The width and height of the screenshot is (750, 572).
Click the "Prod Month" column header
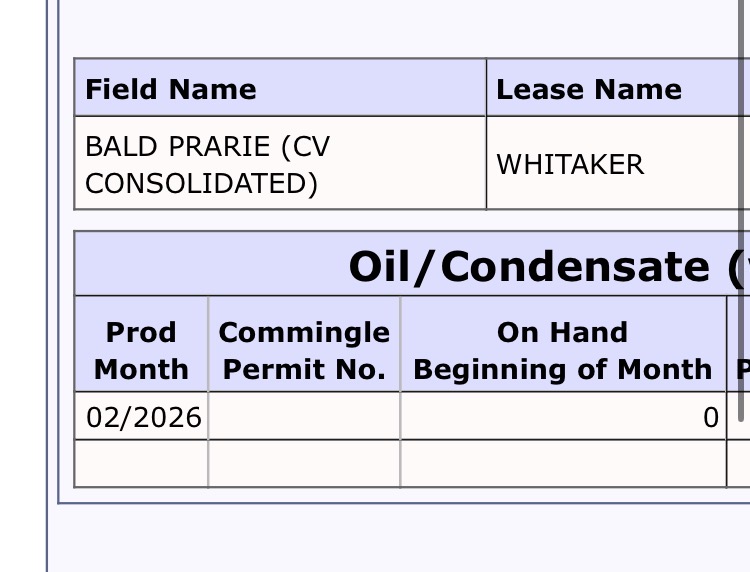[x=141, y=351]
